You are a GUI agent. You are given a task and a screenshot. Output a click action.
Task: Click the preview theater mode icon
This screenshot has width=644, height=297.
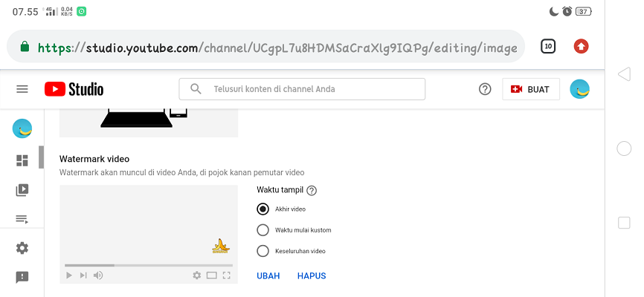click(211, 275)
